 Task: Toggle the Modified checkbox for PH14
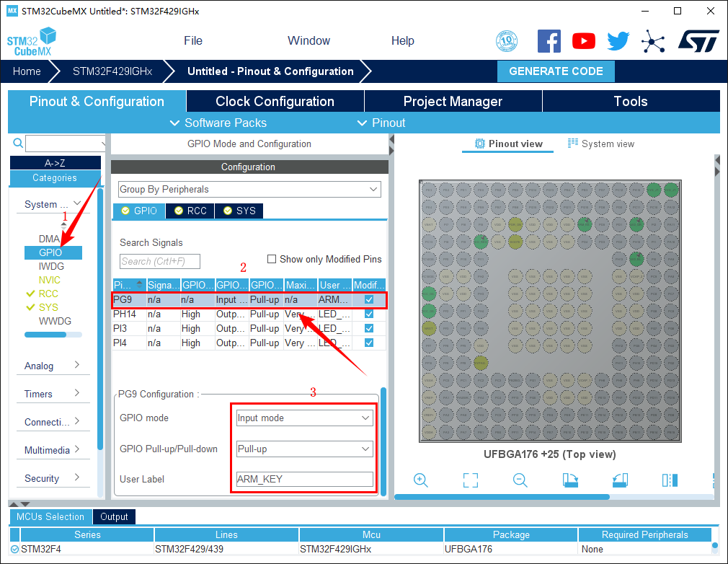[x=369, y=314]
